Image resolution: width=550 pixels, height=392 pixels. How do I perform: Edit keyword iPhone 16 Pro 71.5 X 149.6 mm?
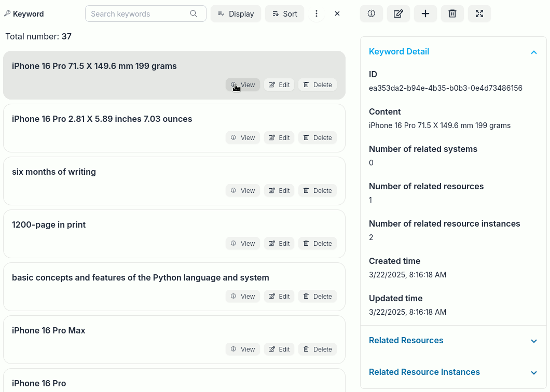(x=279, y=85)
